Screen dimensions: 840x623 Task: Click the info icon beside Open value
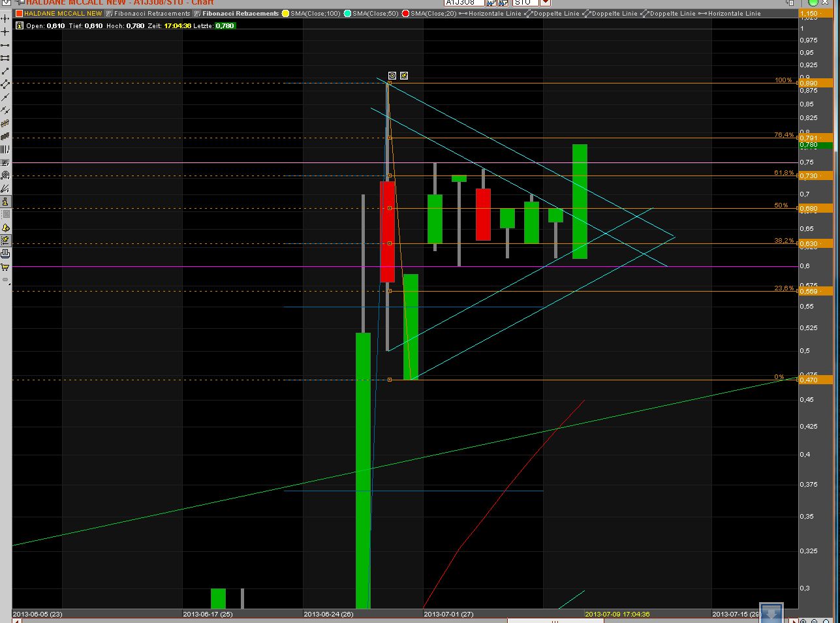[20, 25]
